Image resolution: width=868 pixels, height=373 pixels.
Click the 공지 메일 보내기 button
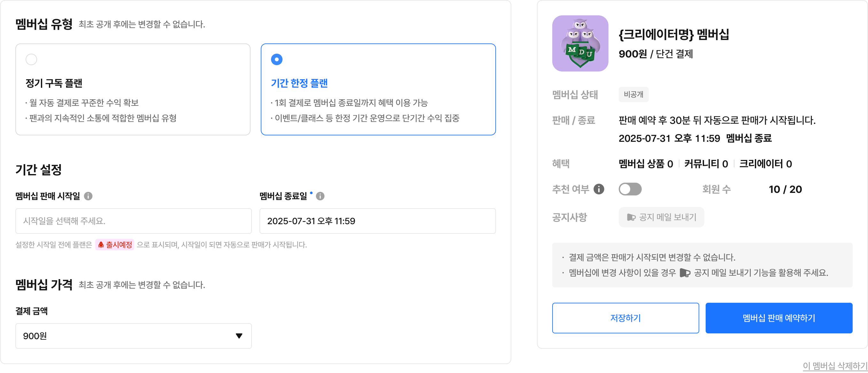pyautogui.click(x=661, y=217)
